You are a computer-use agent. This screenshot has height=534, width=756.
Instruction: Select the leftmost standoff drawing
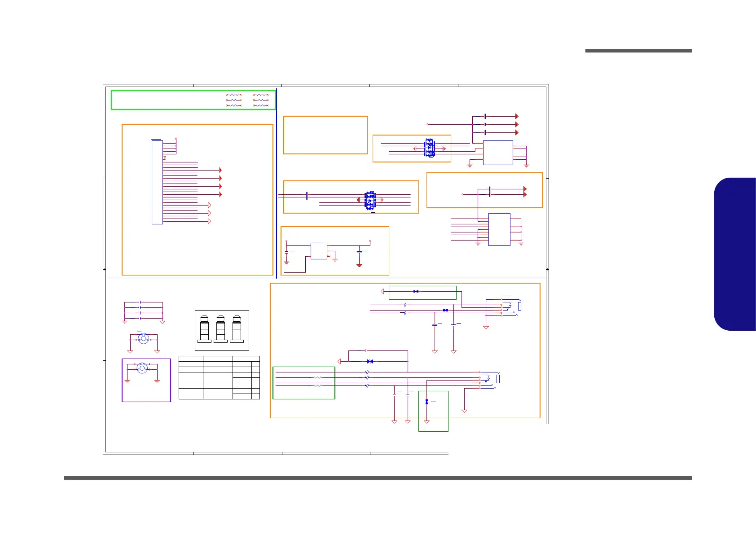pyautogui.click(x=204, y=329)
